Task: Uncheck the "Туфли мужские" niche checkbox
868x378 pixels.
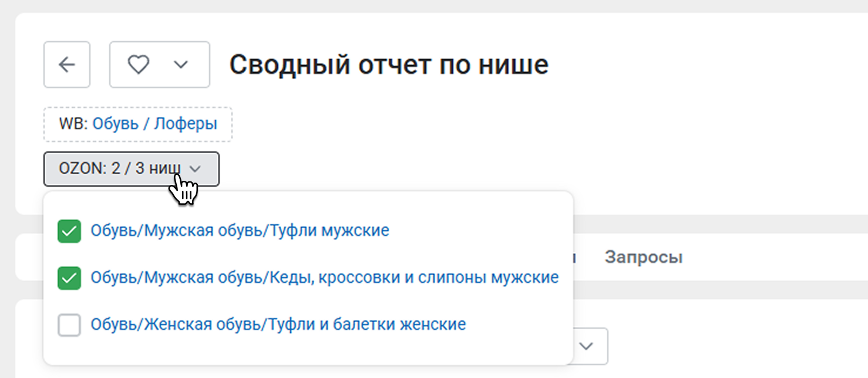Action: coord(69,231)
